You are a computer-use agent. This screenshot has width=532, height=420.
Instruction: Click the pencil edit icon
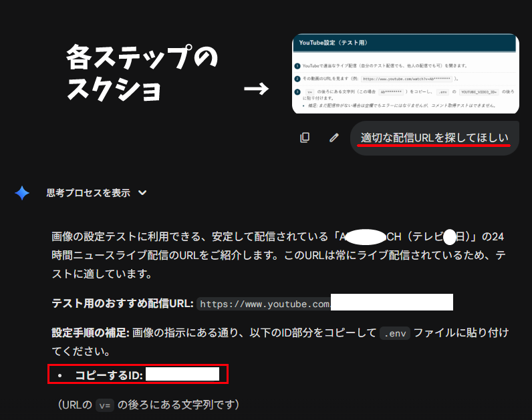click(x=334, y=138)
